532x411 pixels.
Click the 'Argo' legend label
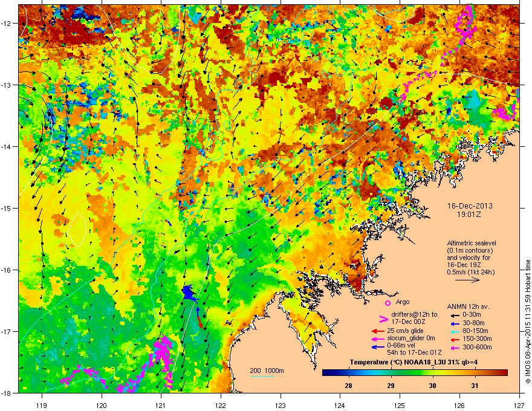click(x=403, y=302)
